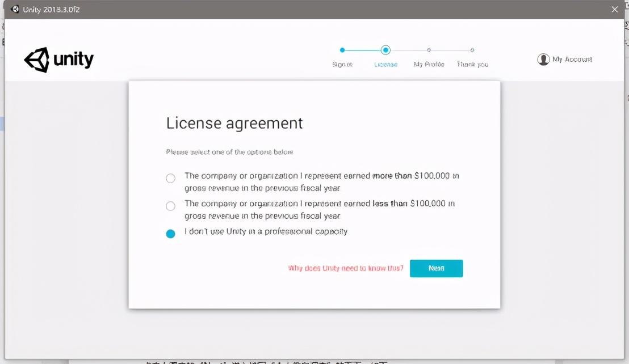Image resolution: width=629 pixels, height=364 pixels.
Task: Jump to the My Profile step
Action: click(x=429, y=65)
